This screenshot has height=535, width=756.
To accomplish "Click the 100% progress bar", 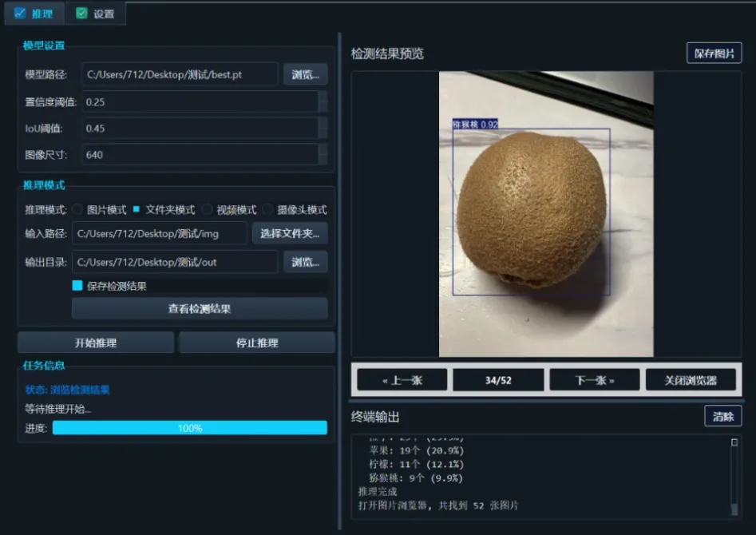I will 189,427.
